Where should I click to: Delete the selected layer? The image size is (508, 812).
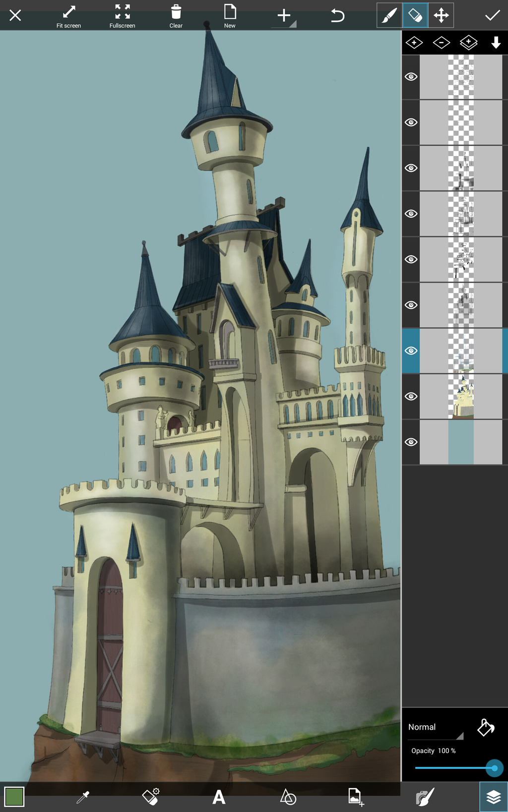[441, 43]
